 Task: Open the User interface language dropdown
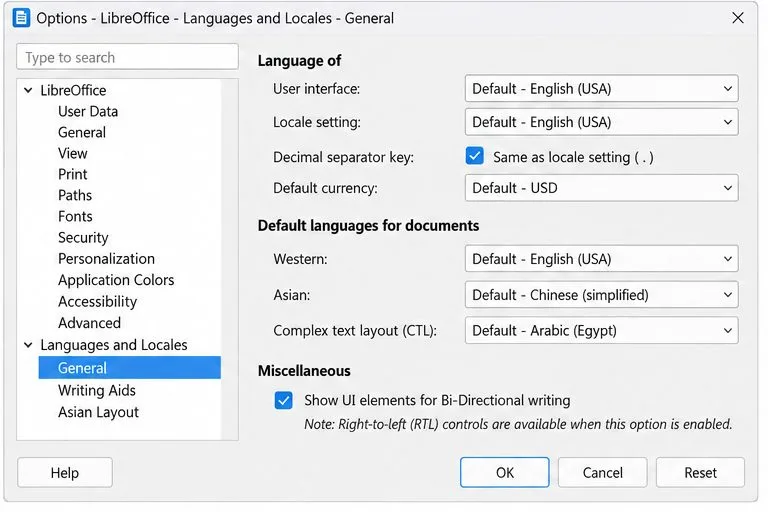[x=601, y=89]
